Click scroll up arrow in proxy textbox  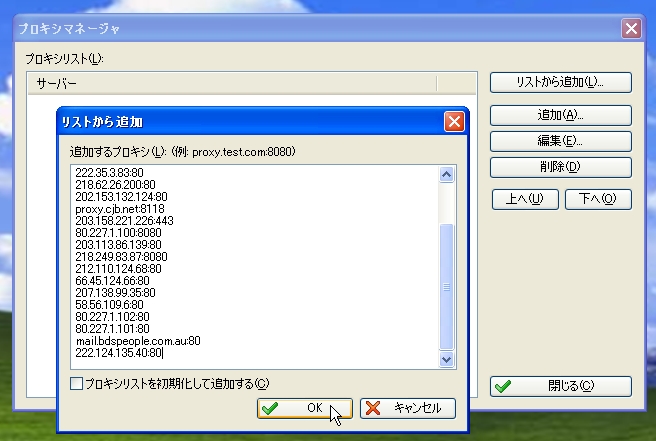click(x=446, y=174)
